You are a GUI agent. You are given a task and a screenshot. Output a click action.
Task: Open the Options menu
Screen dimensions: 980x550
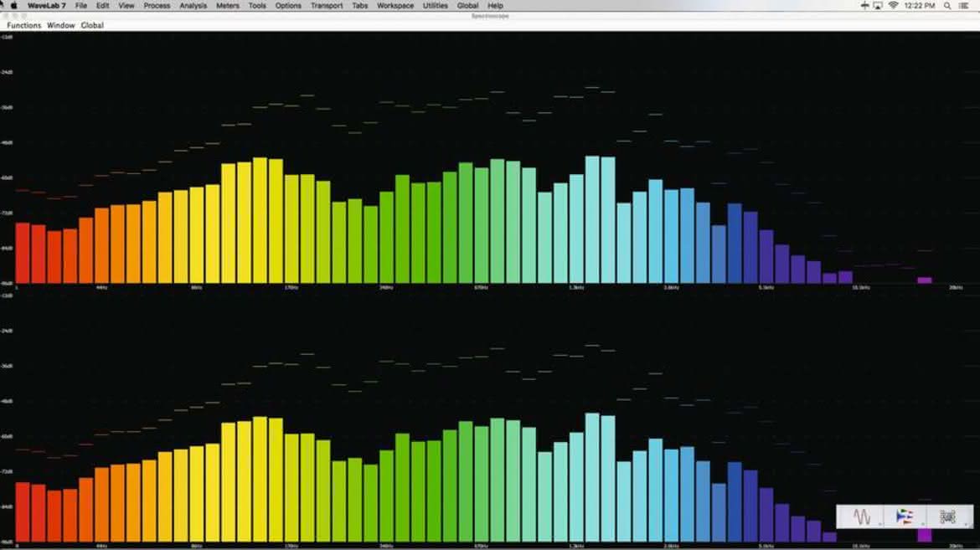coord(288,6)
